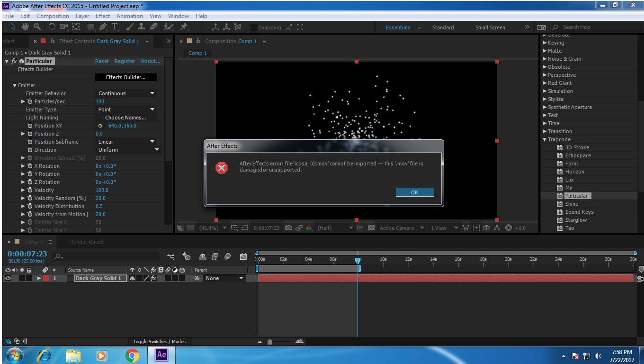Take a snapshot with the camera icon
The height and width of the screenshot is (364, 644).
288,228
